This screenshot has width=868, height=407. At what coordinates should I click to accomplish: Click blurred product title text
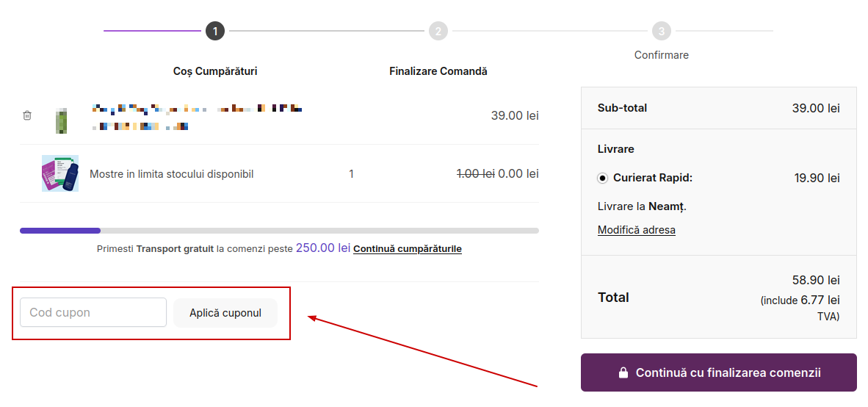[x=198, y=117]
